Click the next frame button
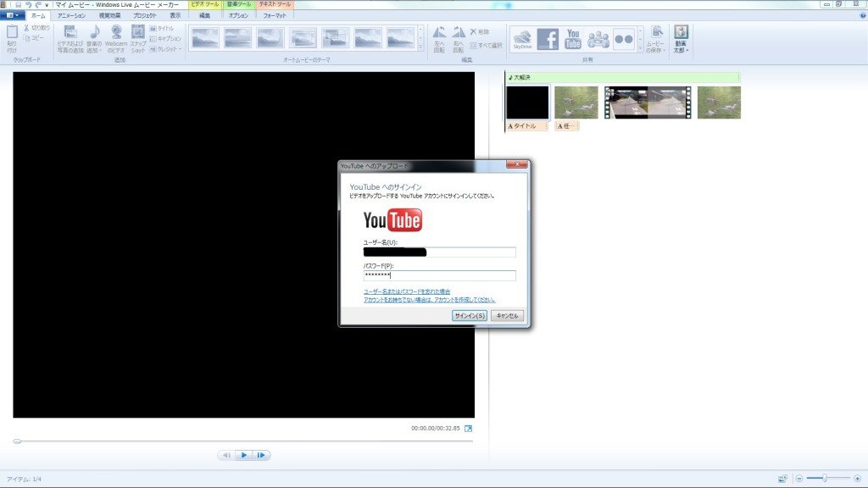Viewport: 868px width, 488px height. (261, 455)
